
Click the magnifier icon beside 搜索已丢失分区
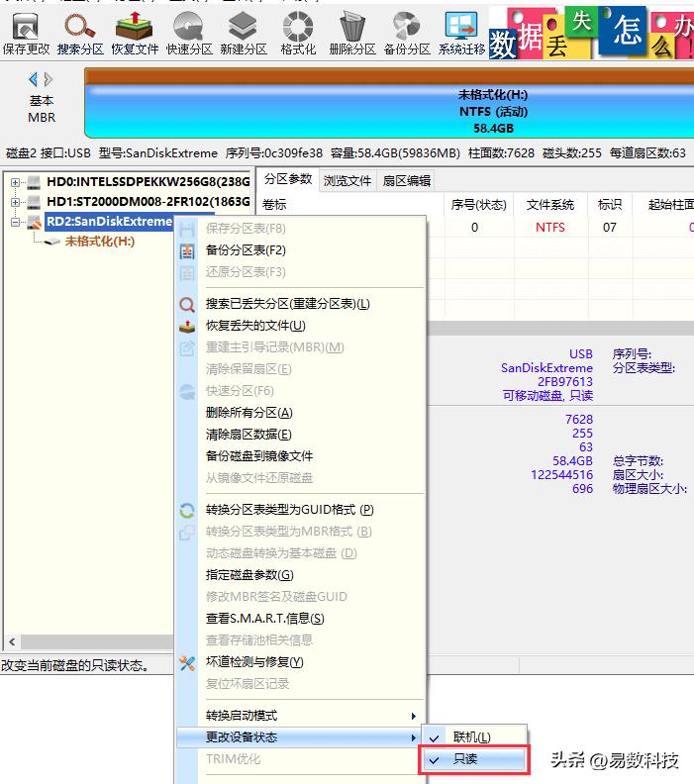(187, 304)
